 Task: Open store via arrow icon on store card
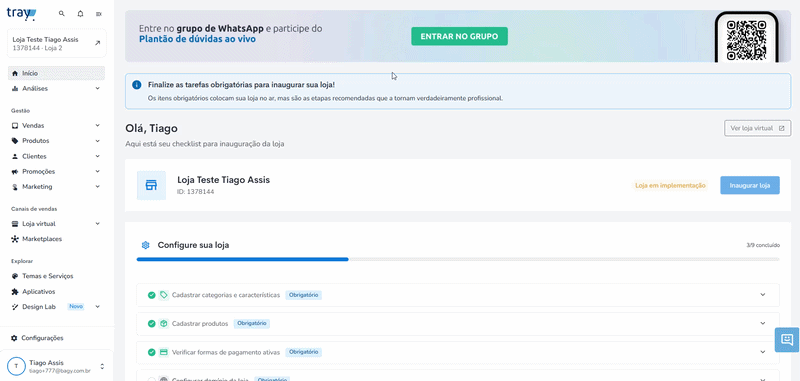(97, 43)
